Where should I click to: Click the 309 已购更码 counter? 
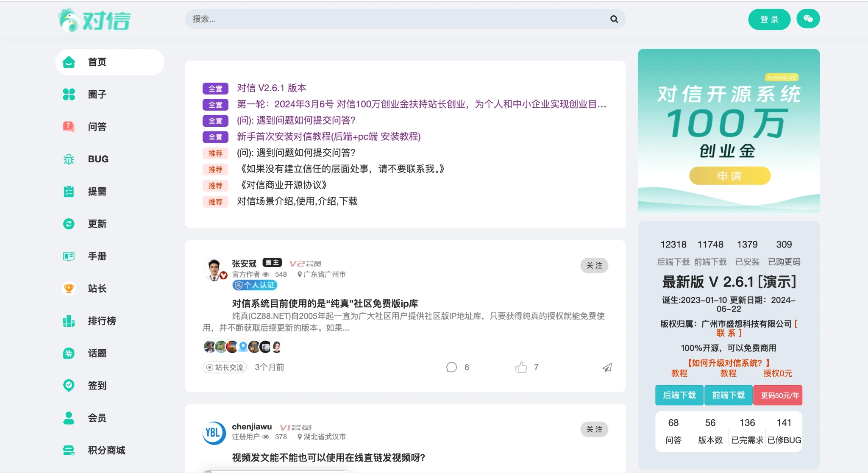coord(784,253)
